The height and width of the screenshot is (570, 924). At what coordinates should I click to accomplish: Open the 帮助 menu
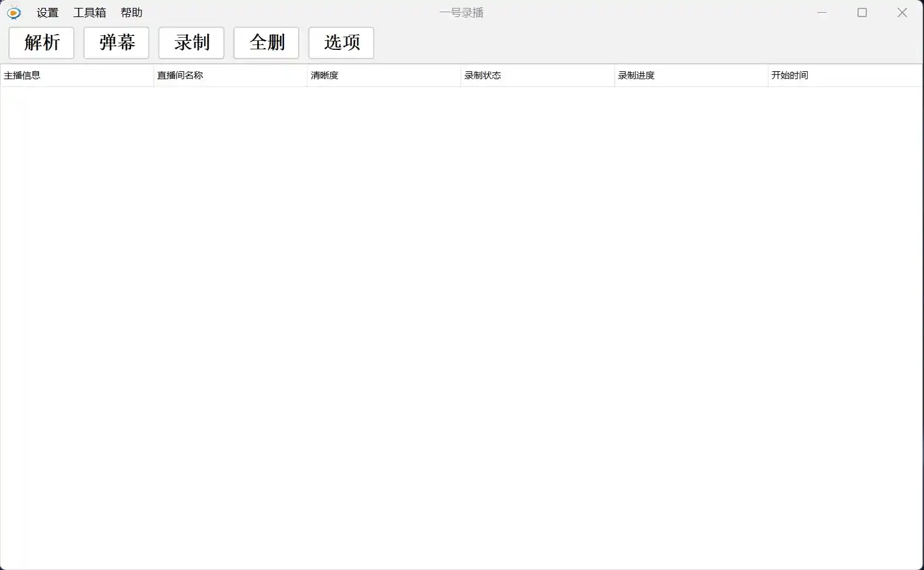[131, 13]
